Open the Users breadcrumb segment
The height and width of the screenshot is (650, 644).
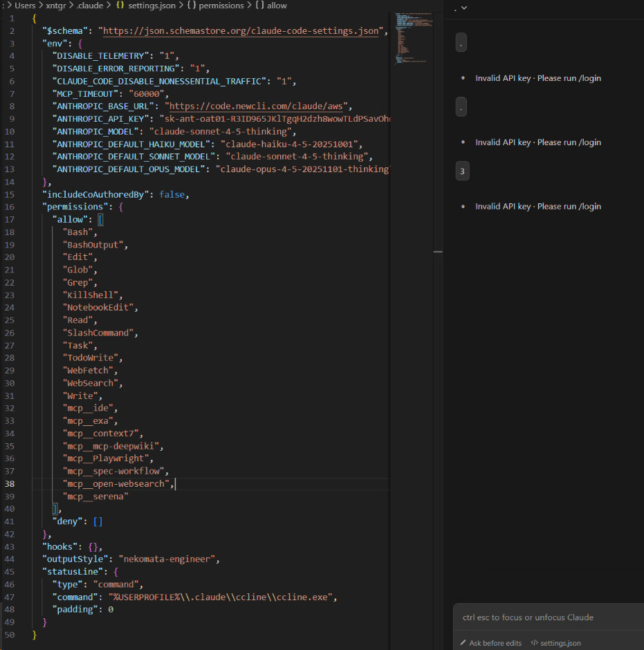(x=25, y=6)
